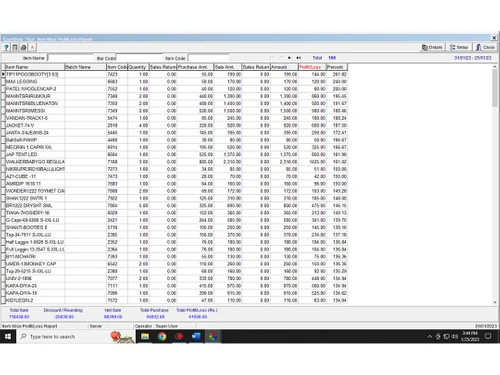Focus the Bar Code search field
Screen dimensions: 500x375
pyautogui.click(x=139, y=58)
